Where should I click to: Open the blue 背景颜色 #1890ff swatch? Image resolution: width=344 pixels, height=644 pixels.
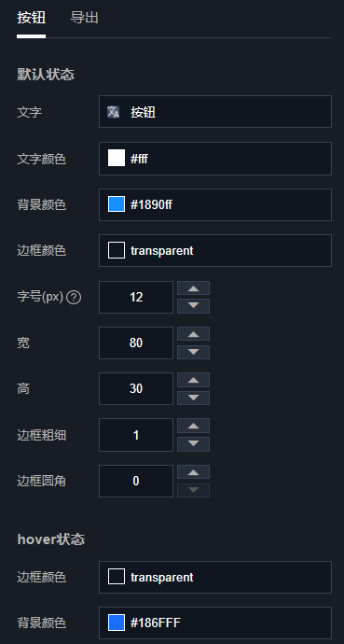(117, 204)
